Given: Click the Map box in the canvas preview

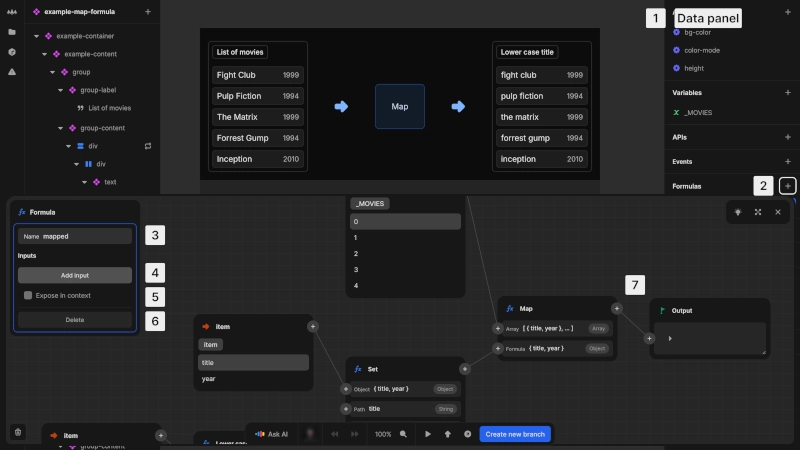Looking at the screenshot, I should point(400,107).
